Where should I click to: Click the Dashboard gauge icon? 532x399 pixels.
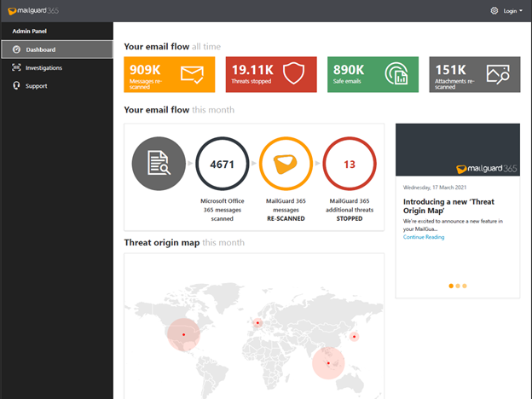16,49
